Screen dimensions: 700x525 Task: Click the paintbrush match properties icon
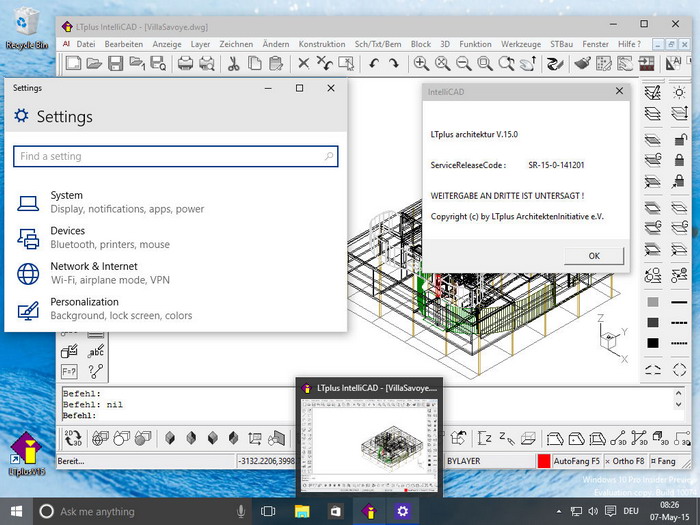582,63
